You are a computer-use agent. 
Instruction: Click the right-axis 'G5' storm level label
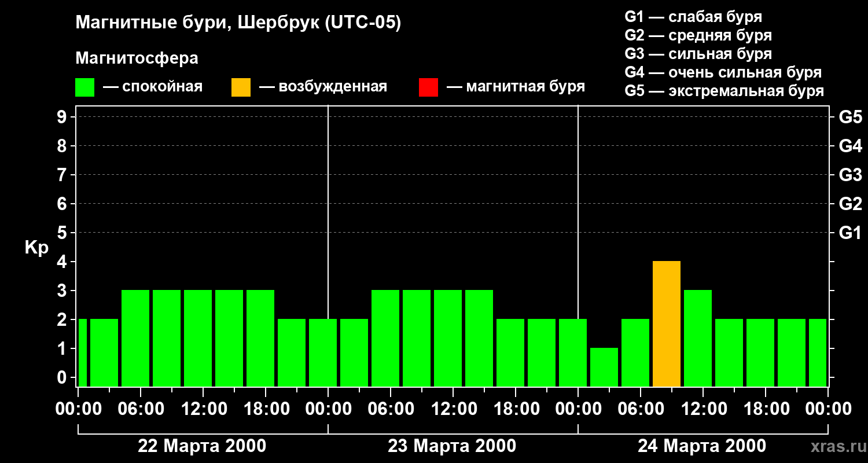(x=851, y=117)
